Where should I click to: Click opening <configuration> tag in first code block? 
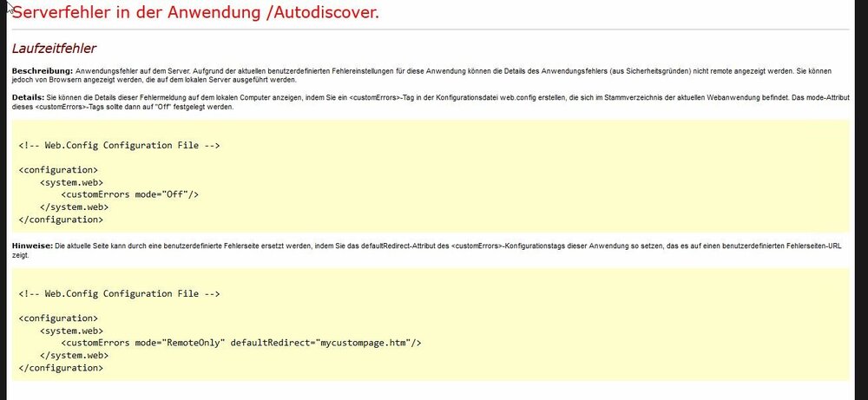pyautogui.click(x=58, y=170)
